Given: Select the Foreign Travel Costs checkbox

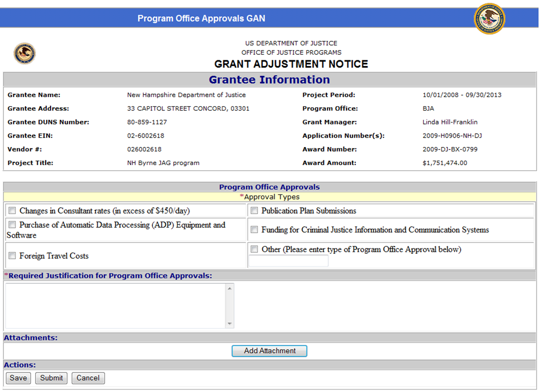Looking at the screenshot, I should (12, 256).
